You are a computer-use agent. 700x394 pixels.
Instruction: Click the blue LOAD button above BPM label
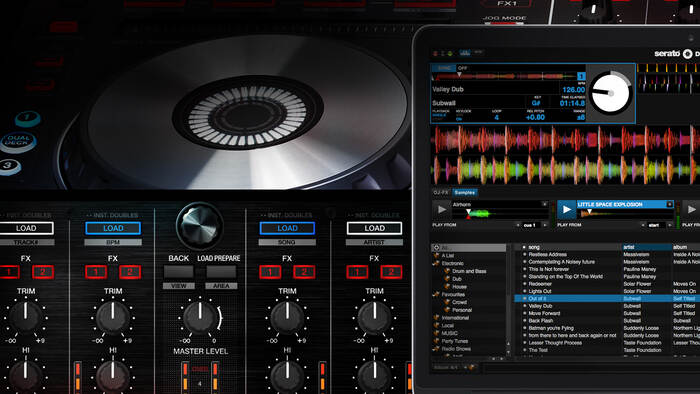coord(113,228)
